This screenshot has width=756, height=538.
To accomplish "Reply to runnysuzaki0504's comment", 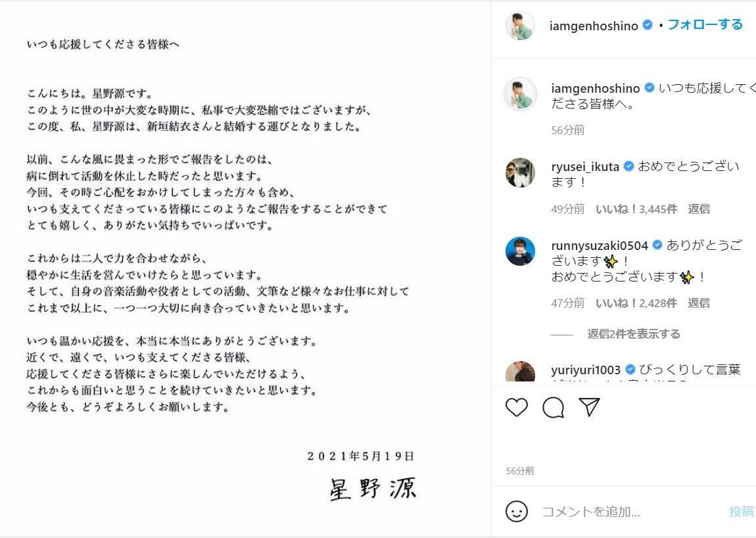I will pyautogui.click(x=699, y=303).
